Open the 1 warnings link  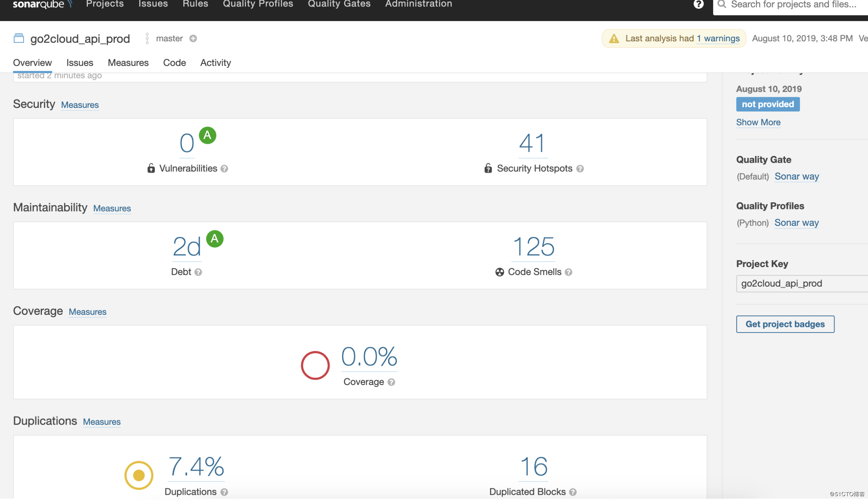pos(718,38)
